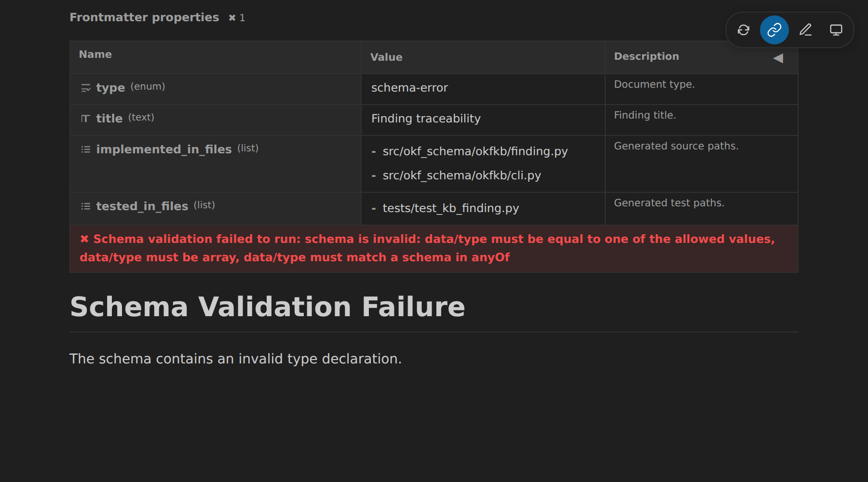
Task: Click the text icon beside title
Action: pos(86,119)
